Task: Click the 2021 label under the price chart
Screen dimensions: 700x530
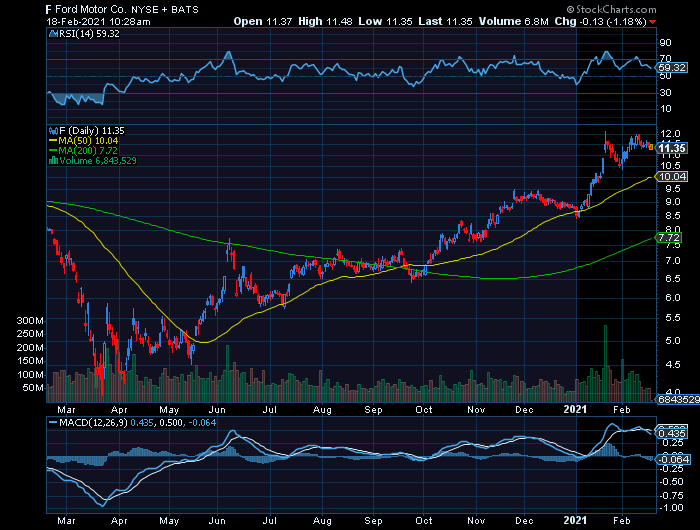Action: pos(575,409)
